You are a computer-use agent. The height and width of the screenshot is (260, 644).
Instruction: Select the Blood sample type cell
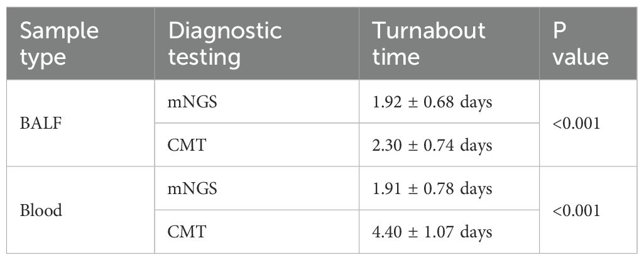coord(42,210)
